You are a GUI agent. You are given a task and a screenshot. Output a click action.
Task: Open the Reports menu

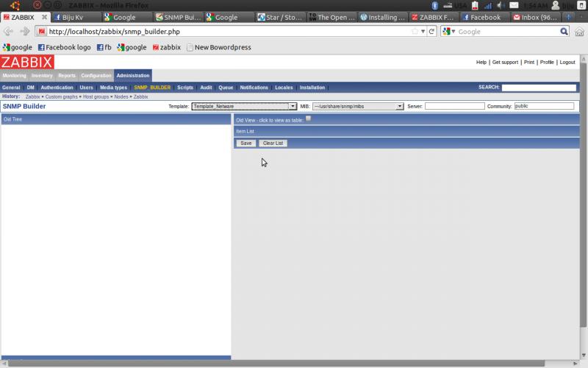(x=67, y=76)
